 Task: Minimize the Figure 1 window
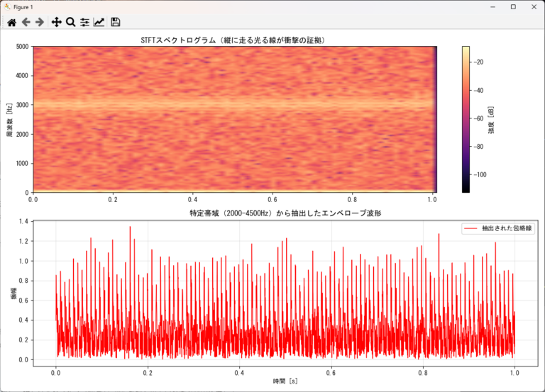[x=493, y=6]
